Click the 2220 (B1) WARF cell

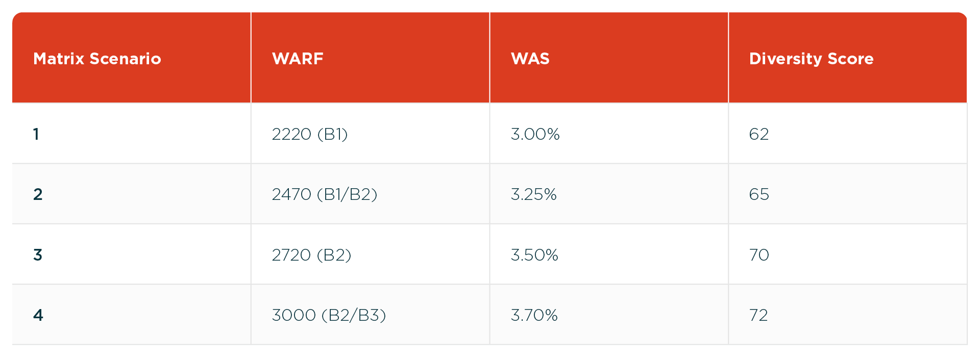pyautogui.click(x=309, y=134)
